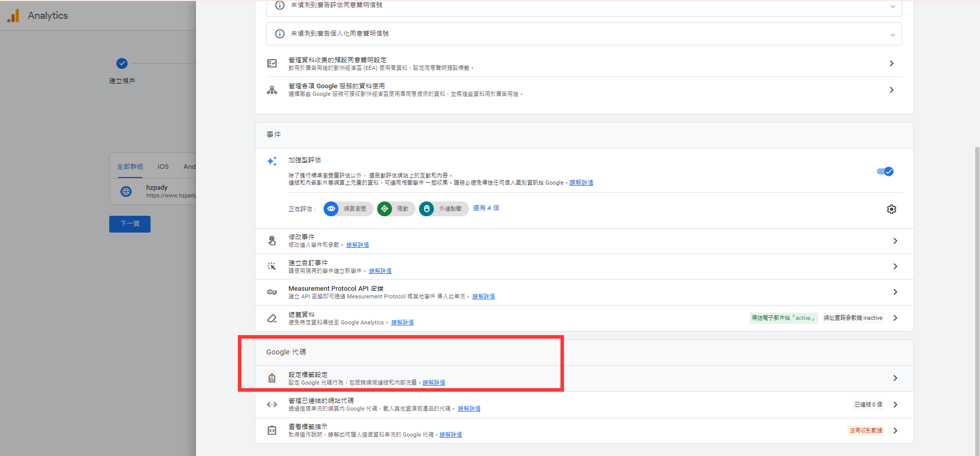The image size is (980, 456).
Task: Click the 還有 4 個 link
Action: tap(486, 208)
